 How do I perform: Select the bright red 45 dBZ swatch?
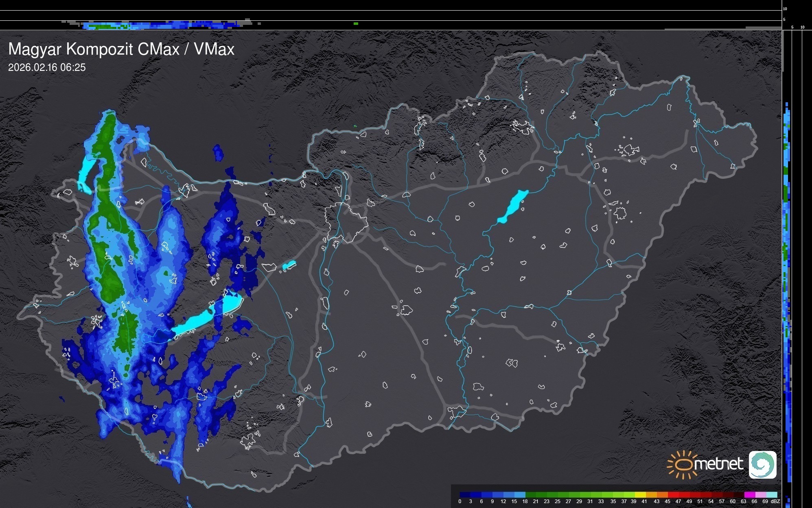tap(673, 495)
